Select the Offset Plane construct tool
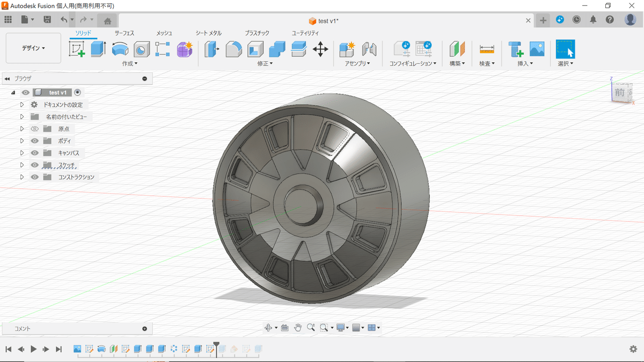644x362 pixels. pos(457,49)
